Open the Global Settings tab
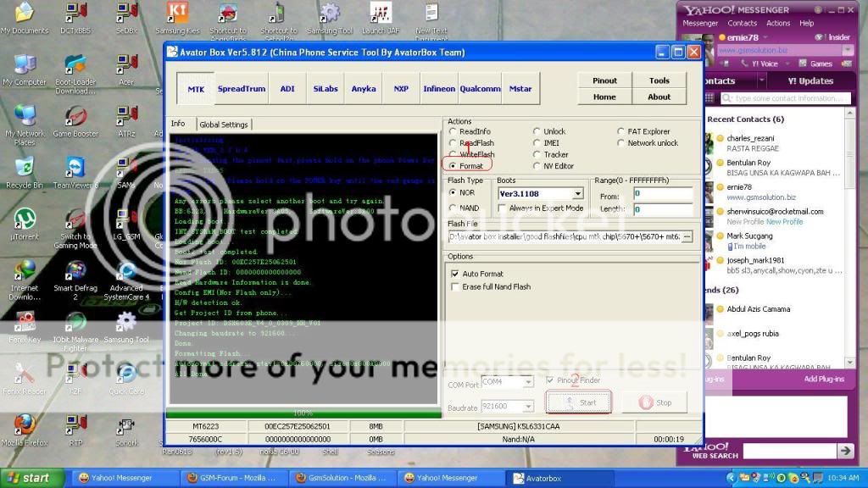Screen dimensions: 868x488 pyautogui.click(x=224, y=125)
